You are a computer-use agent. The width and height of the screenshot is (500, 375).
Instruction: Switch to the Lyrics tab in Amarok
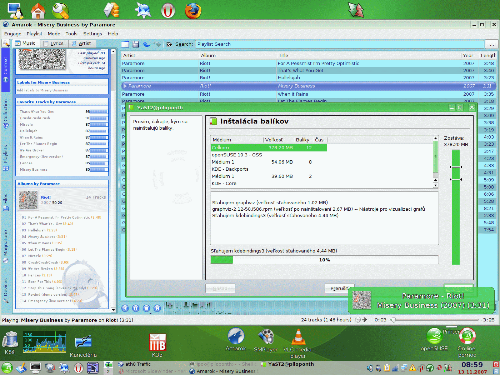(x=54, y=44)
